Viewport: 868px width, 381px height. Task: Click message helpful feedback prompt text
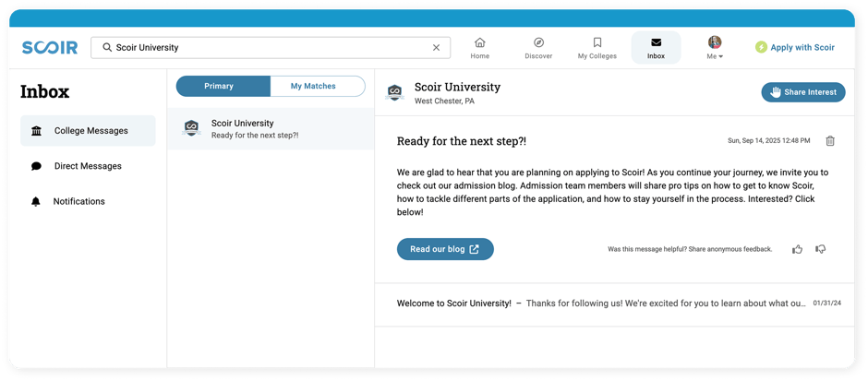(x=690, y=249)
